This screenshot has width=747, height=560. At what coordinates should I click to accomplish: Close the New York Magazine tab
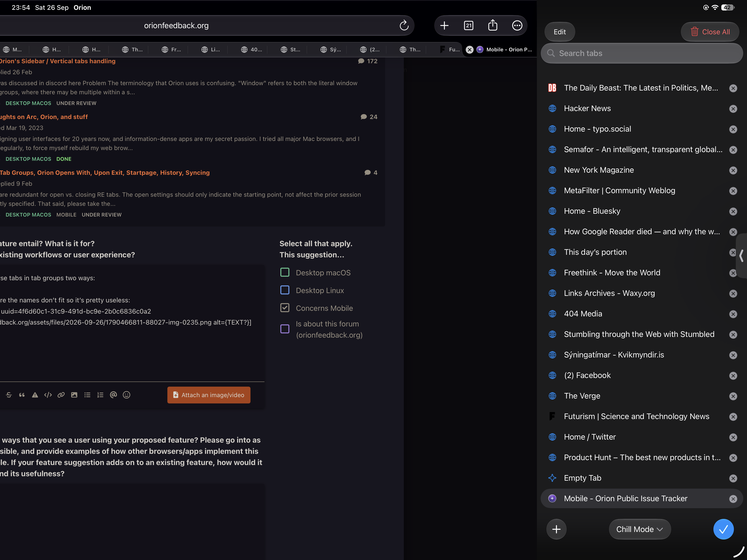tap(733, 171)
